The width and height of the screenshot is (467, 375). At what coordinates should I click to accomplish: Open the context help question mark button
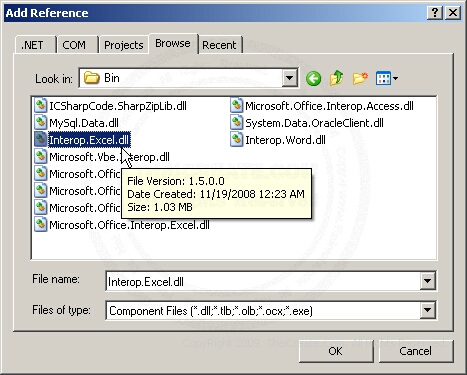click(x=435, y=13)
